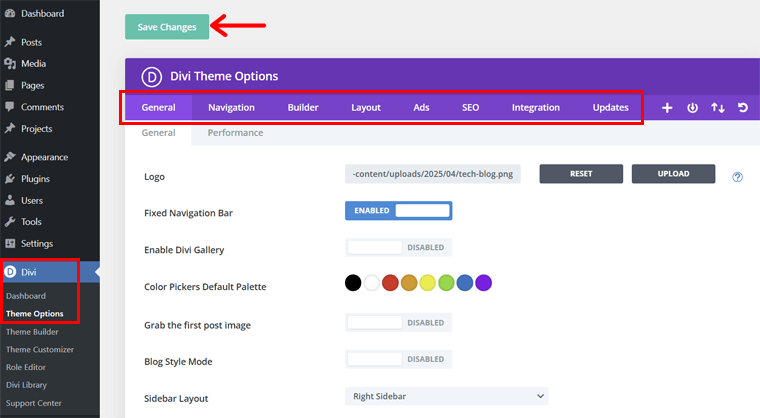Open Support Center link

(x=33, y=403)
